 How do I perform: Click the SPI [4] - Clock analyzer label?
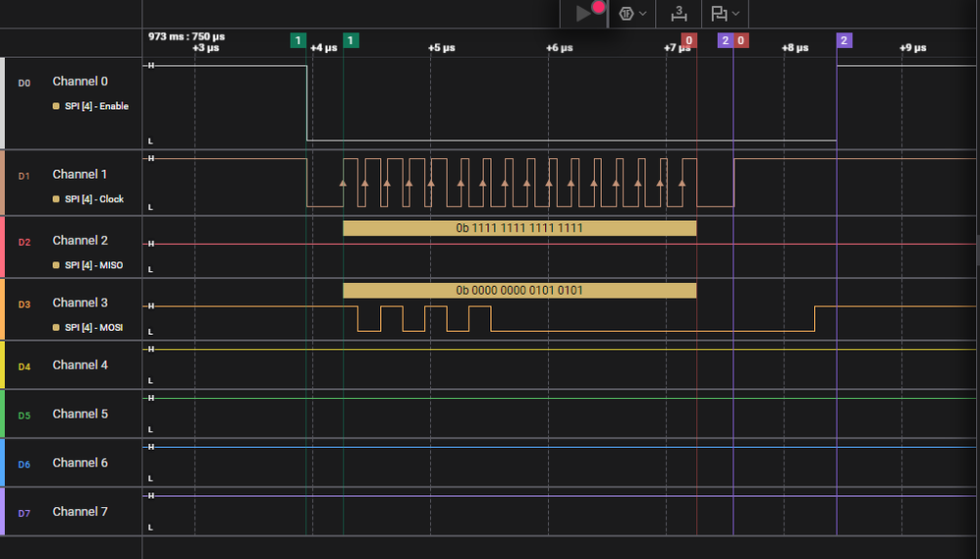(x=93, y=199)
